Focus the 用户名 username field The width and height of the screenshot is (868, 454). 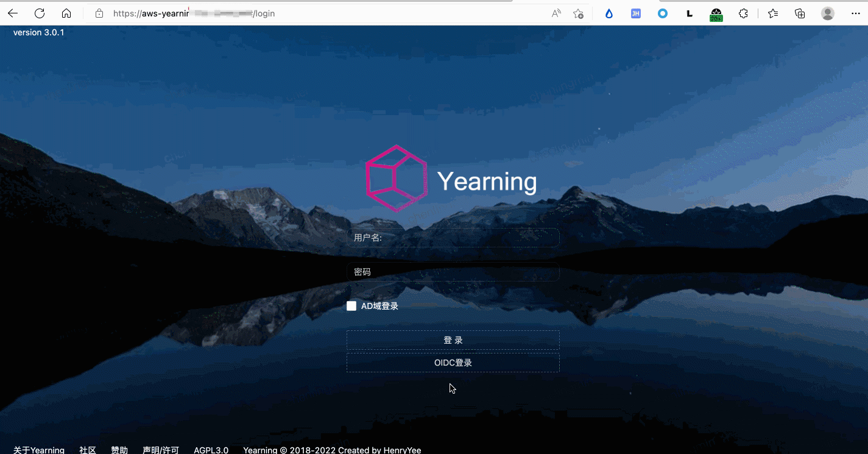click(x=453, y=238)
